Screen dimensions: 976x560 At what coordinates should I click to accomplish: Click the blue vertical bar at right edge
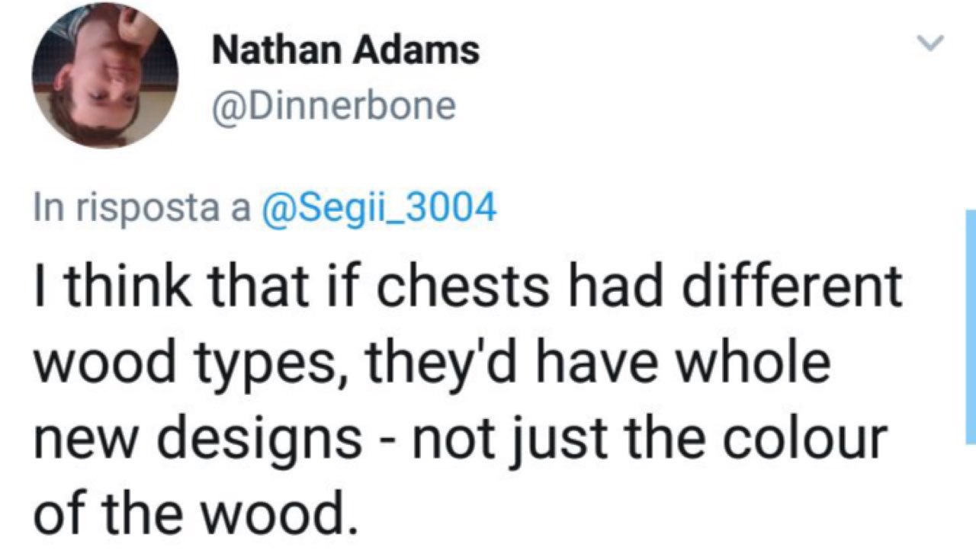coord(970,326)
